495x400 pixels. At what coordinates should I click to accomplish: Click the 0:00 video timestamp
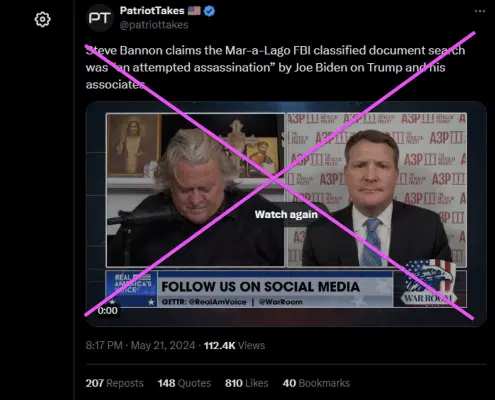tap(108, 311)
